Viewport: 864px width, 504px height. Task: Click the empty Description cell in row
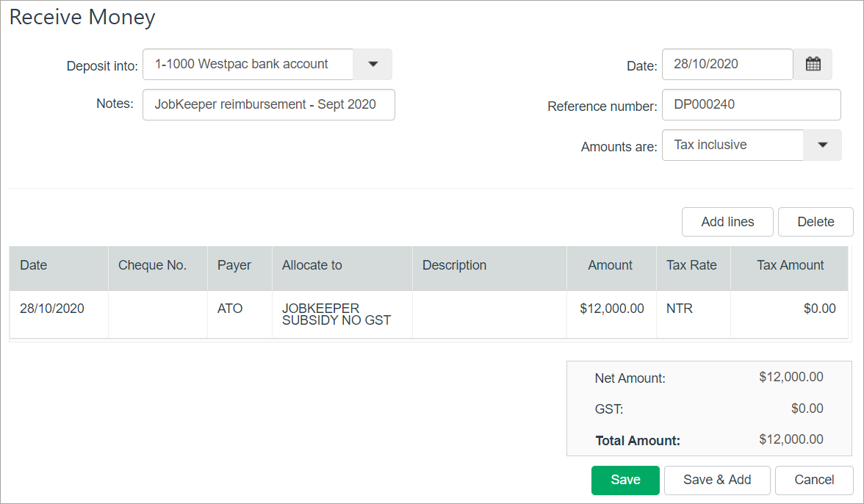[x=489, y=314]
